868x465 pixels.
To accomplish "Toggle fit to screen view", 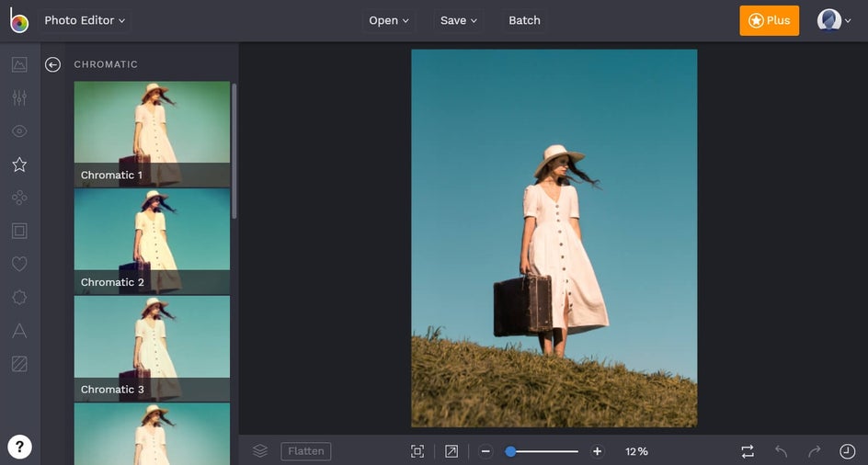I will (x=417, y=451).
